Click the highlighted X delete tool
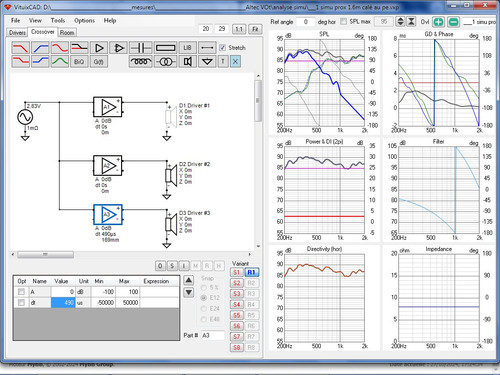This screenshot has width=500, height=375. (x=235, y=62)
